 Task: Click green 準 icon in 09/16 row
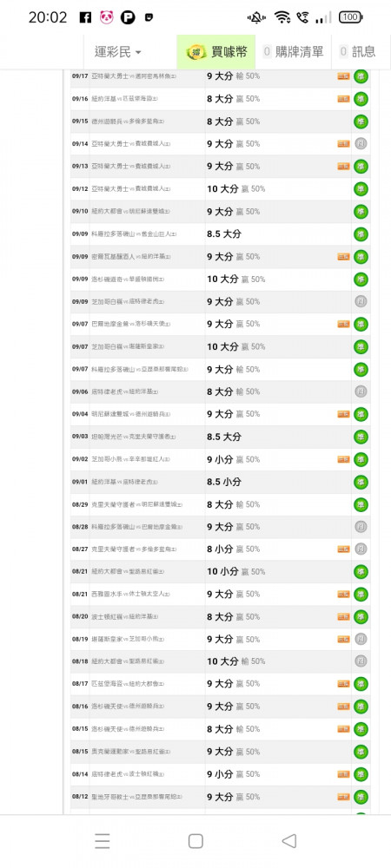361,99
